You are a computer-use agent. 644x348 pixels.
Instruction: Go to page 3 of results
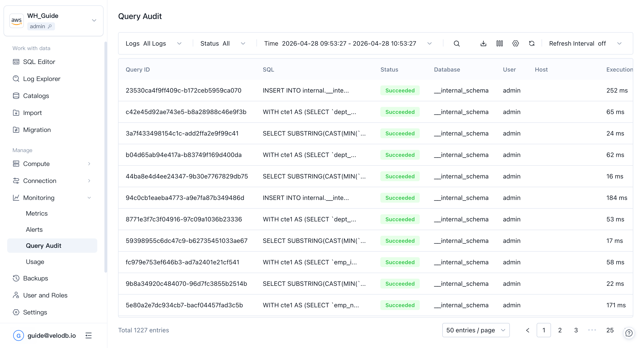pyautogui.click(x=576, y=330)
